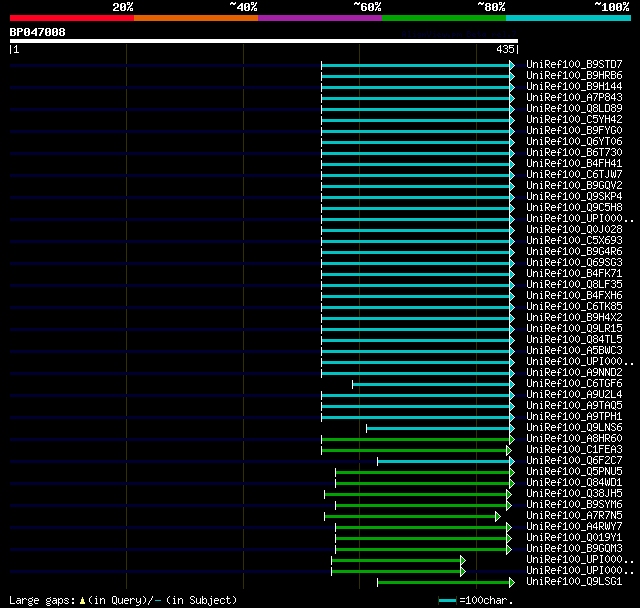This screenshot has width=640, height=608.
Task: Open hit UniRef100_B9H144
Action: coord(574,87)
